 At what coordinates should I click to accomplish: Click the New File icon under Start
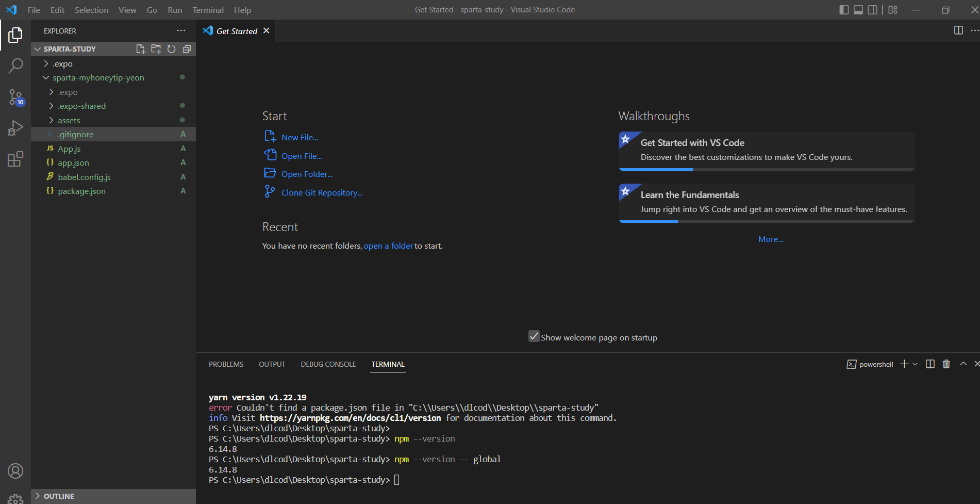(x=270, y=136)
